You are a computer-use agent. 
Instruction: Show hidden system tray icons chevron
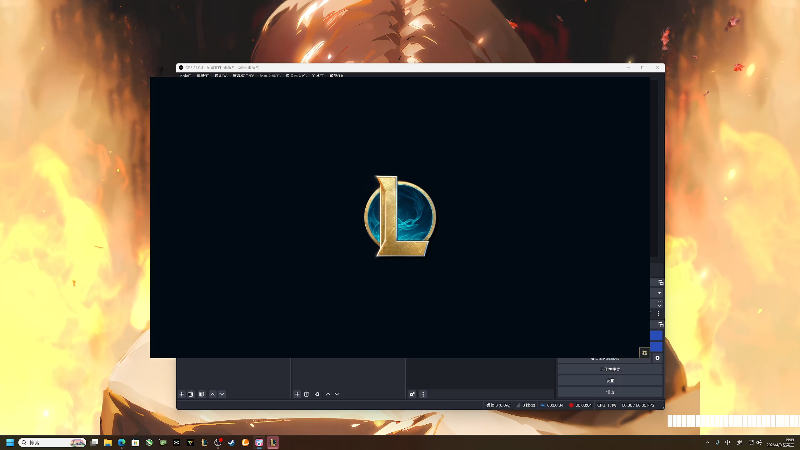(x=707, y=442)
